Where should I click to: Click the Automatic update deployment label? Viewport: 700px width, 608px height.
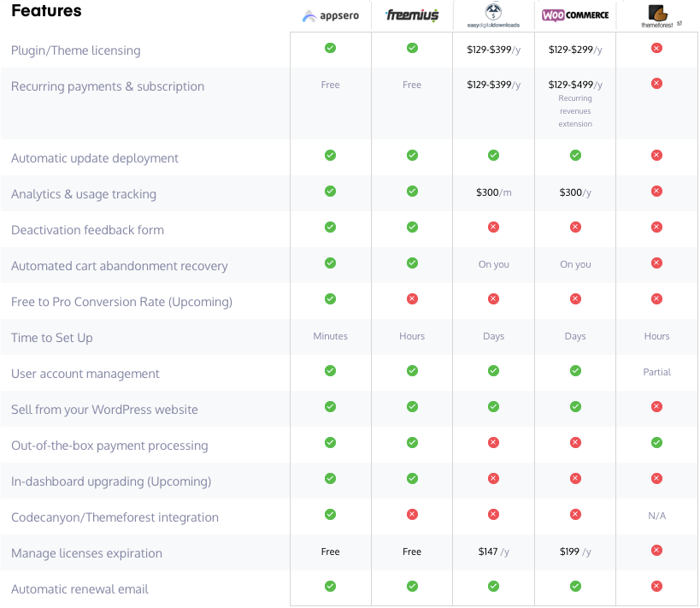coord(95,158)
